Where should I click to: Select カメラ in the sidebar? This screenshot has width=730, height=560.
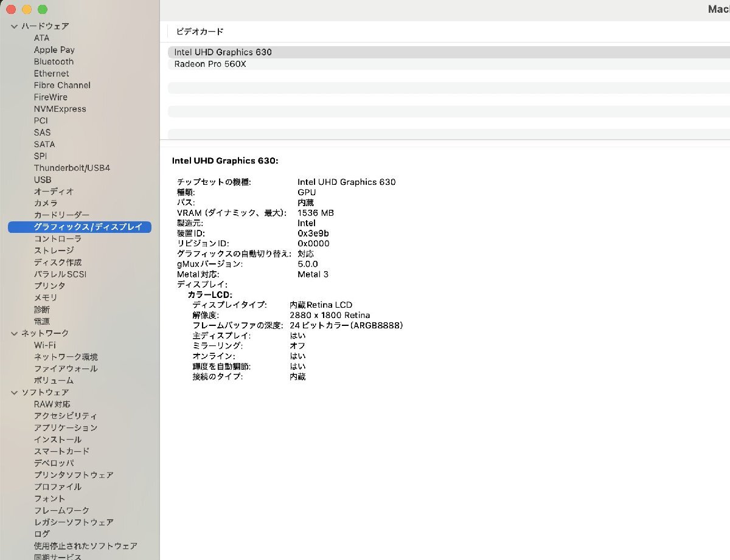point(46,203)
